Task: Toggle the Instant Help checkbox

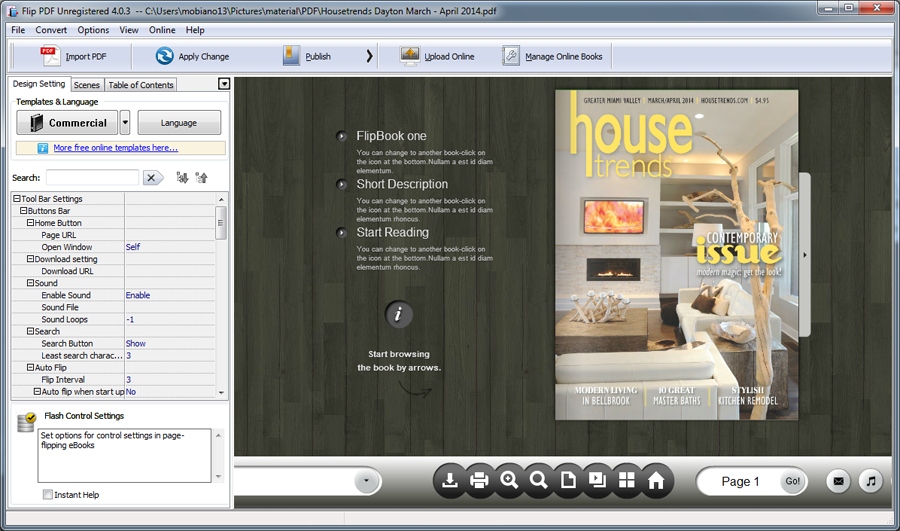Action: point(48,494)
